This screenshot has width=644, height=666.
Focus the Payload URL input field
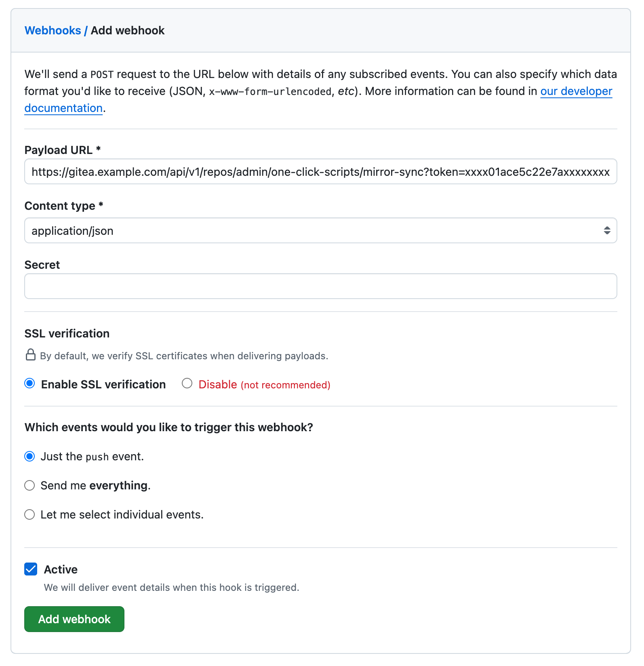tap(320, 171)
